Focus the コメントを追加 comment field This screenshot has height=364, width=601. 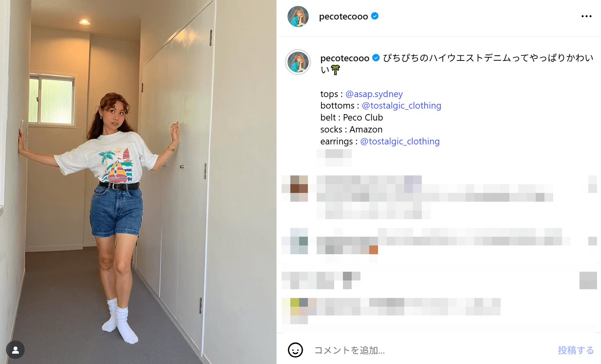[x=432, y=350]
